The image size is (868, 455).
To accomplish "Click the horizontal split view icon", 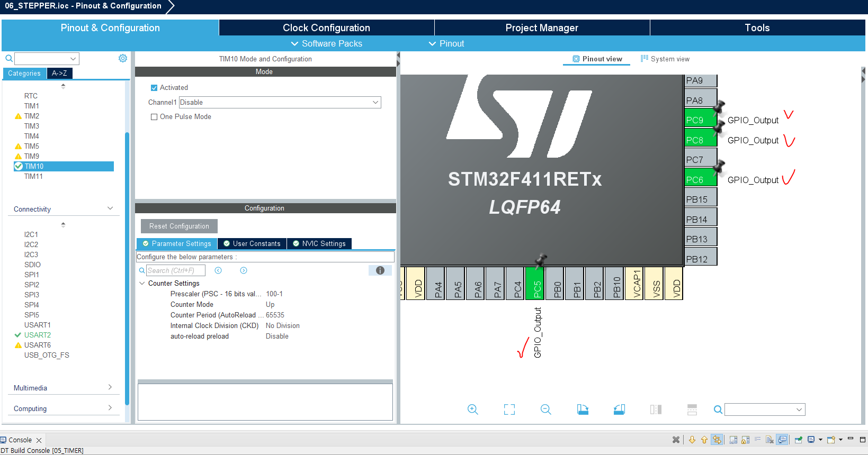I will pos(692,410).
